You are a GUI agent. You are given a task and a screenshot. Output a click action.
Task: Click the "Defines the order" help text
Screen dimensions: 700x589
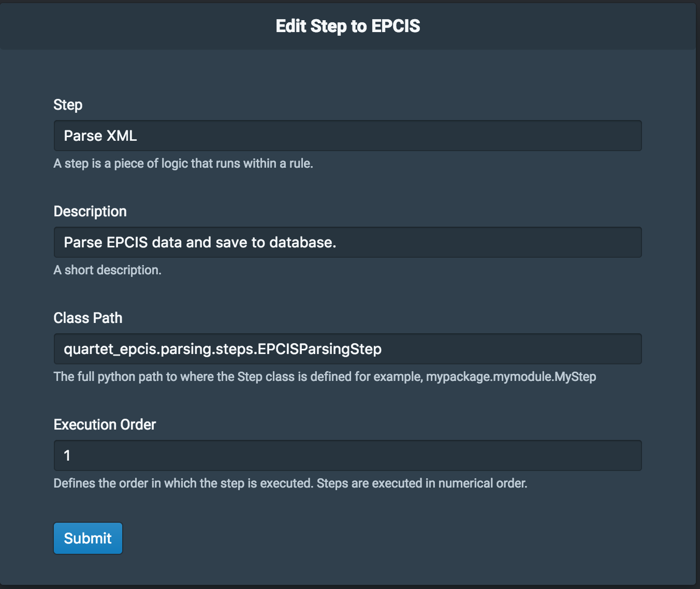(x=290, y=483)
